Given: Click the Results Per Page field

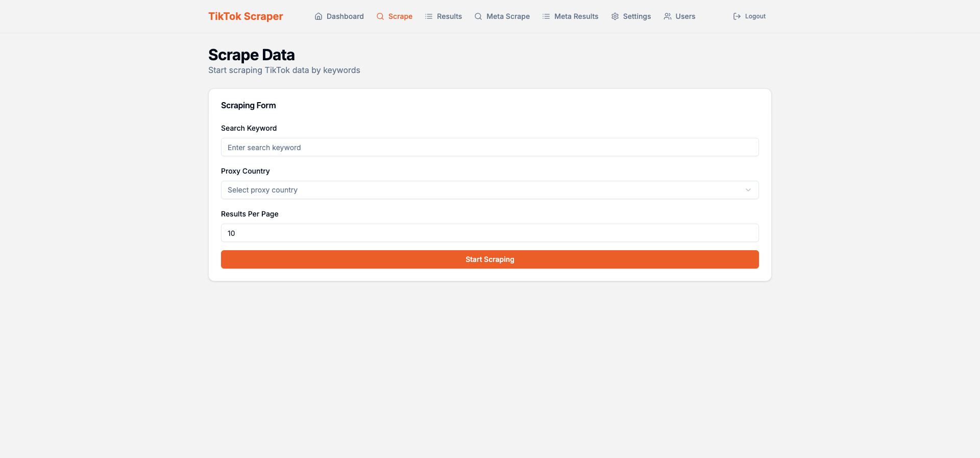Looking at the screenshot, I should click(489, 233).
